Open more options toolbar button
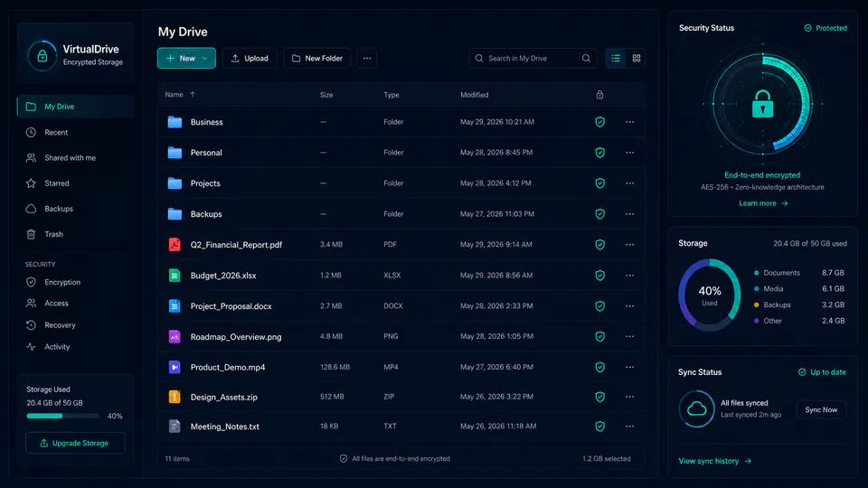Screen dimensions: 868x488 (x=367, y=58)
